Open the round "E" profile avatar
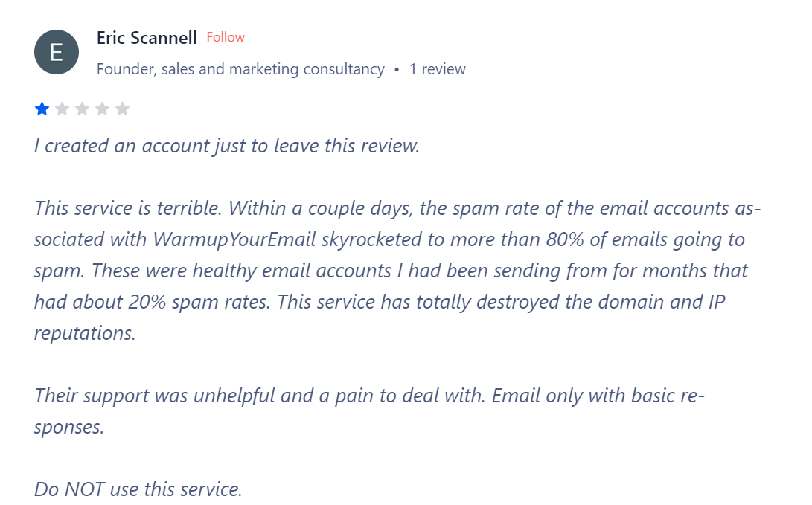 coord(57,52)
